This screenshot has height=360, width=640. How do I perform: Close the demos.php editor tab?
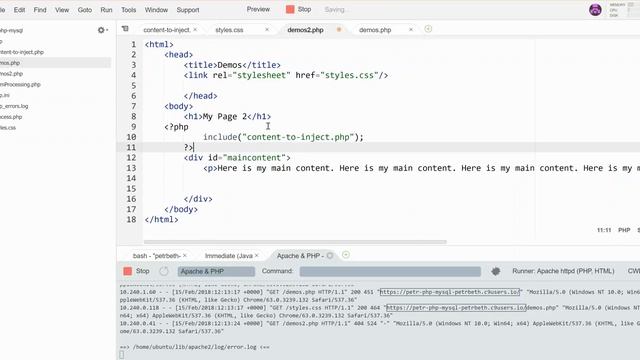(411, 29)
